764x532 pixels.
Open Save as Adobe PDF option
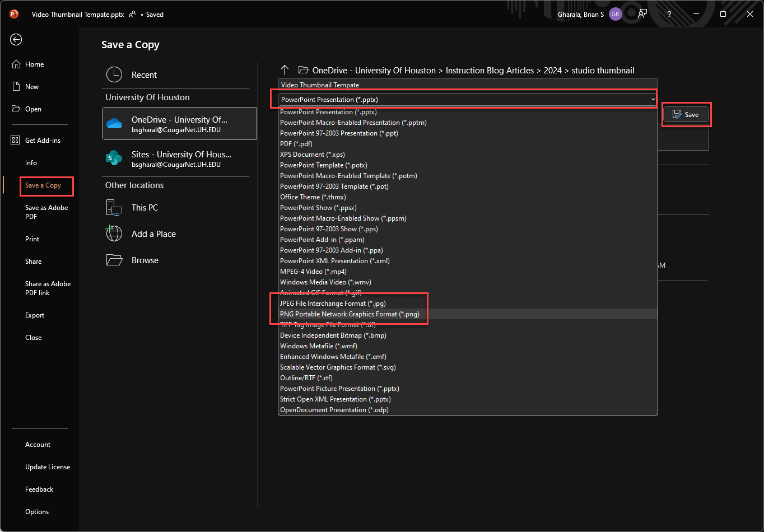point(46,212)
